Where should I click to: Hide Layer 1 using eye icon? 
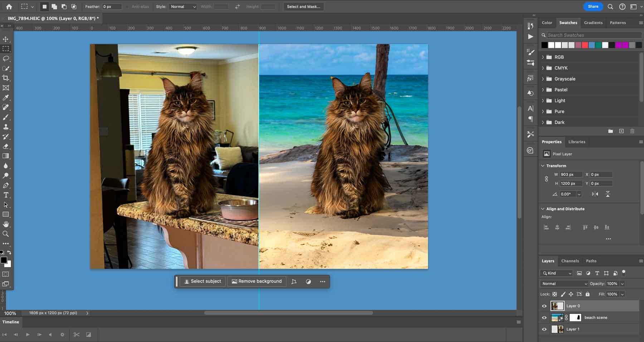544,329
